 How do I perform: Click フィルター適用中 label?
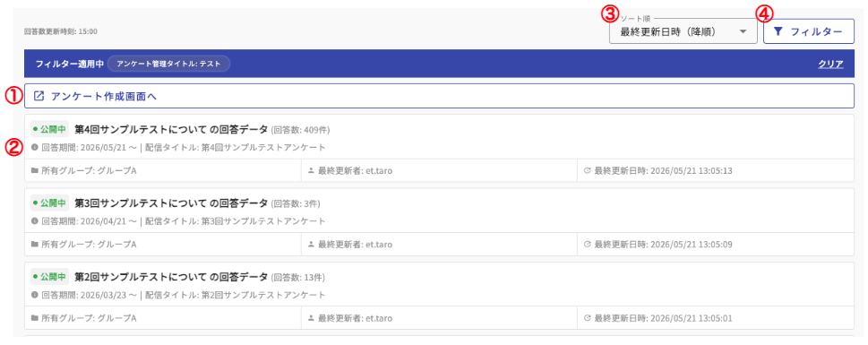click(x=70, y=64)
